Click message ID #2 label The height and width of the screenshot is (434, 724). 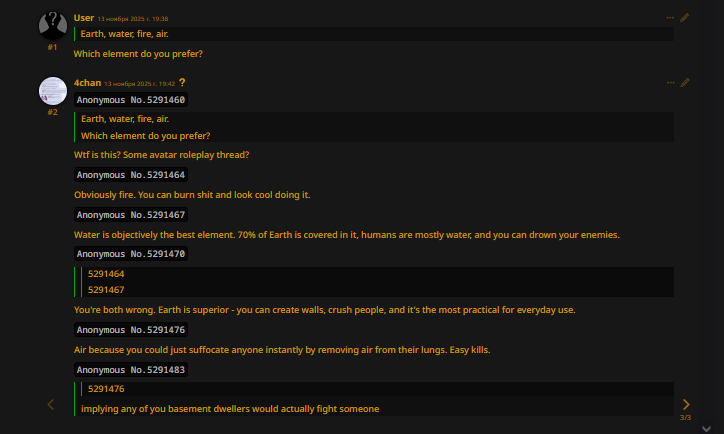(x=52, y=112)
